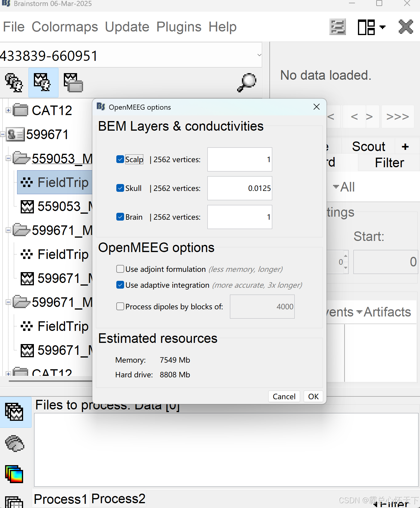The width and height of the screenshot is (420, 508).
Task: Click the layout dropdown arrow
Action: tap(382, 27)
